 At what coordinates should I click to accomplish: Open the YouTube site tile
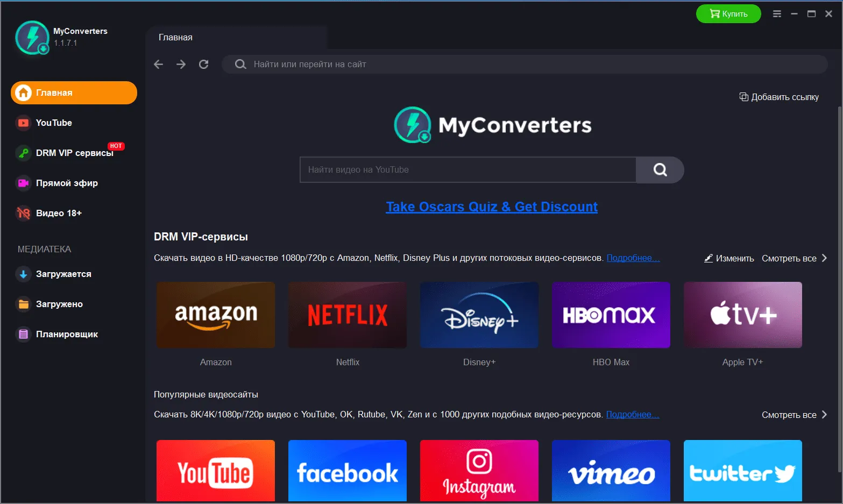click(216, 471)
